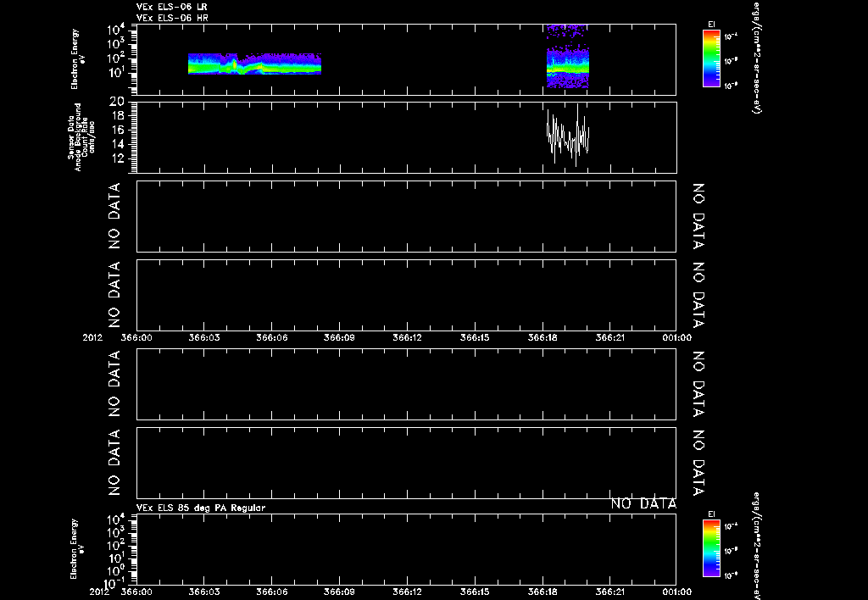The height and width of the screenshot is (600, 868).
Task: Click the "366:09" time label under the 85 deg PA panel
Action: 339,592
